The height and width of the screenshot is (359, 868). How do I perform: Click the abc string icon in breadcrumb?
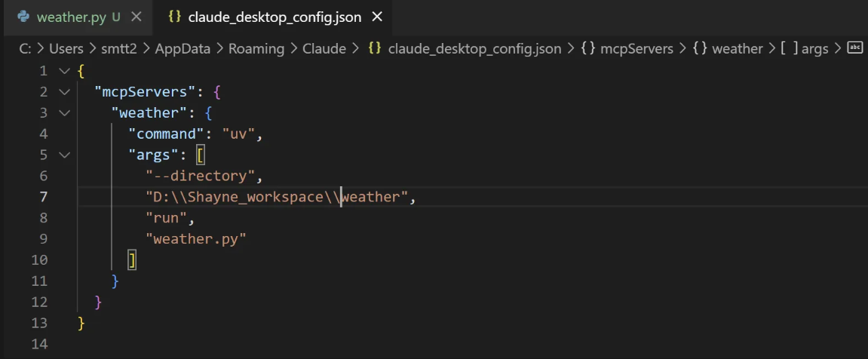pos(855,48)
